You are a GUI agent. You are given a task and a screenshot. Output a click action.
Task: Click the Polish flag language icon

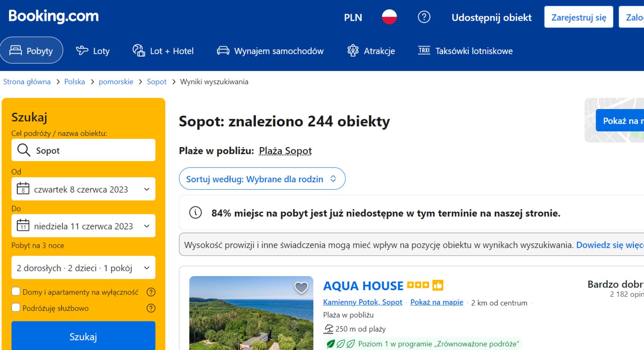(x=389, y=17)
